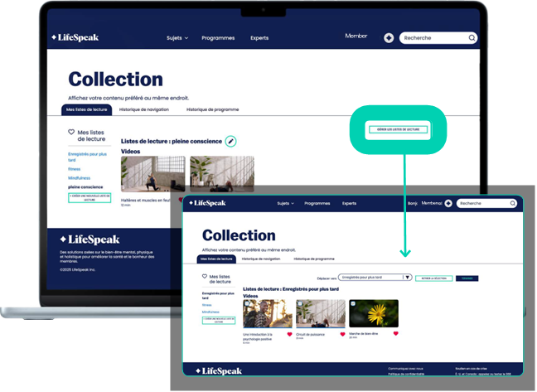This screenshot has height=392, width=537.
Task: Click the Gérer les listes de lecture button
Action: pos(399,130)
